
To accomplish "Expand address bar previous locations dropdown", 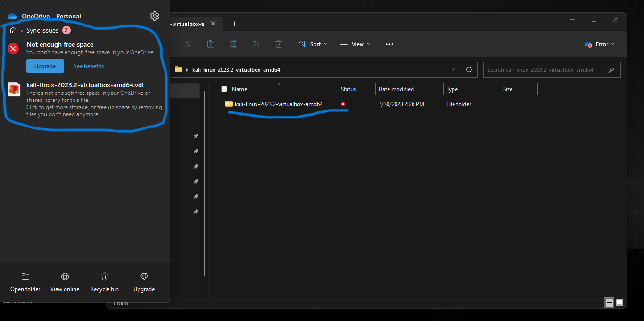I will tap(454, 69).
